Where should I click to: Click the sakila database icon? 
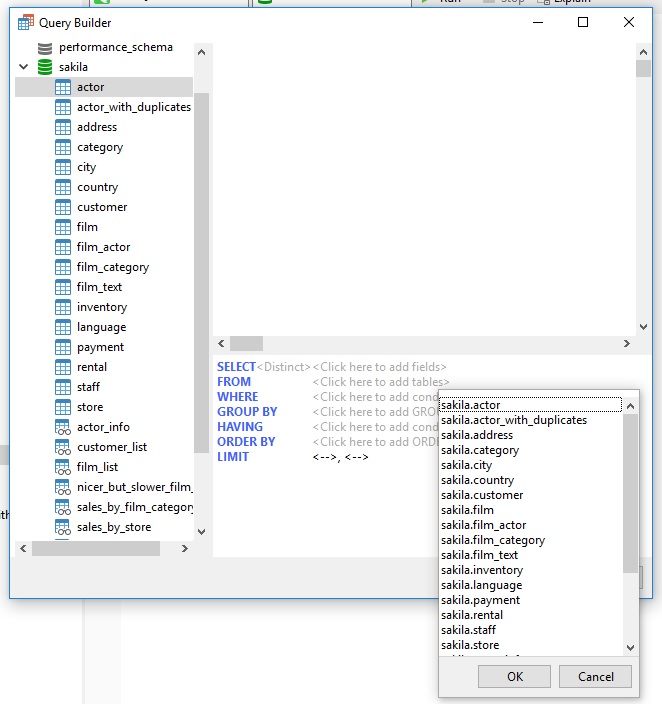(x=45, y=67)
